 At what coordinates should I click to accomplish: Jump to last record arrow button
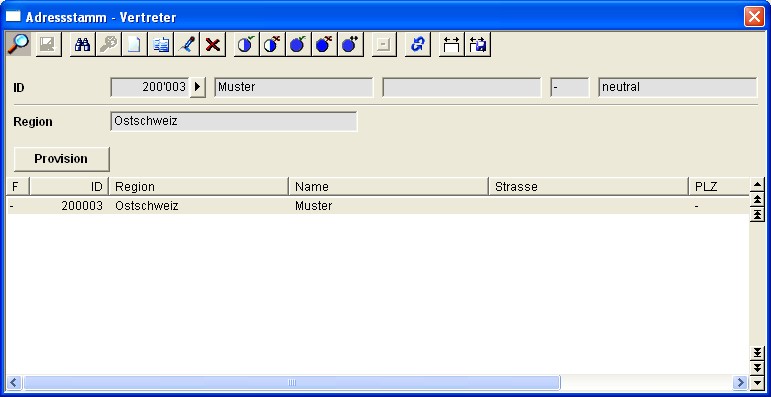(x=757, y=353)
